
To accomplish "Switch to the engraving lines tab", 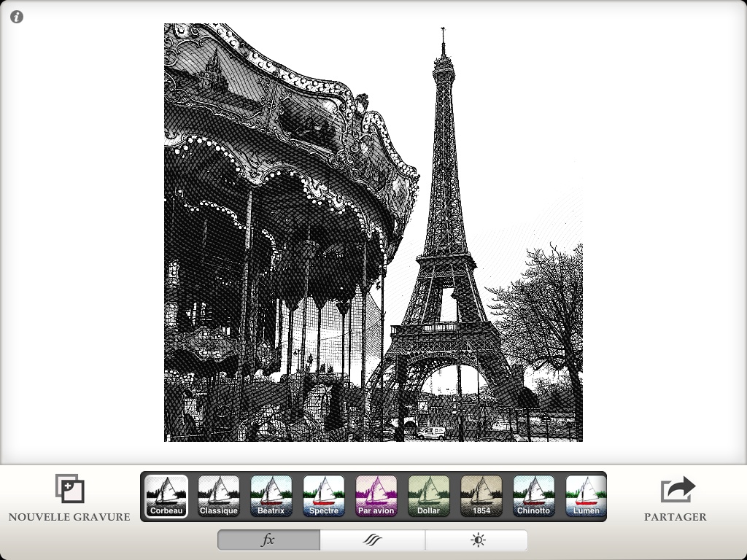I will (x=373, y=540).
